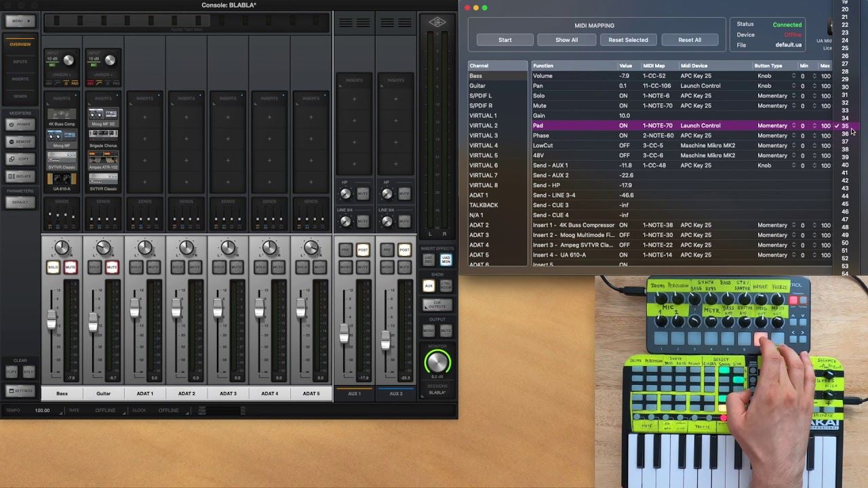The image size is (868, 488).
Task: Toggle UAD MON insert effects button
Action: [x=446, y=260]
